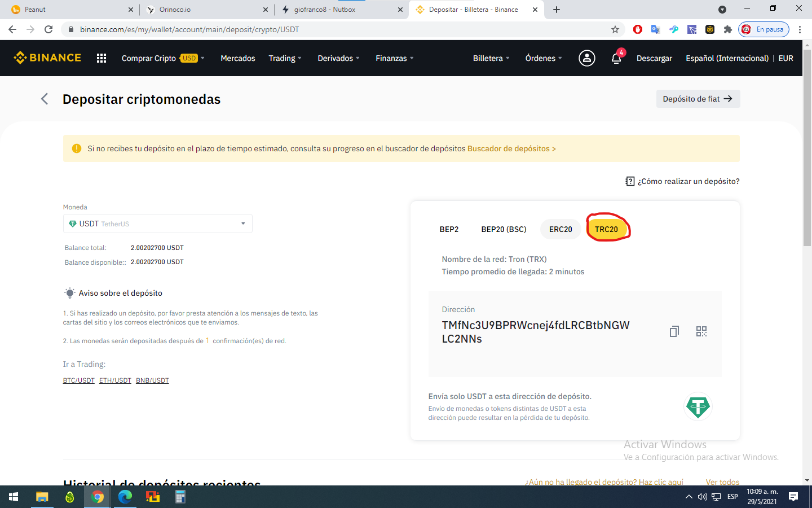Open ¿Cómo realizar un depósito? help
The width and height of the screenshot is (812, 508).
pyautogui.click(x=683, y=181)
